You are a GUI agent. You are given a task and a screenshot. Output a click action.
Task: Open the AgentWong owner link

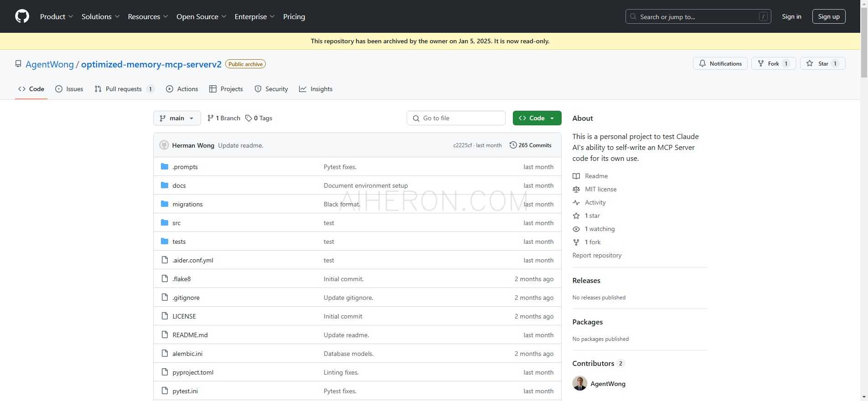coord(50,64)
